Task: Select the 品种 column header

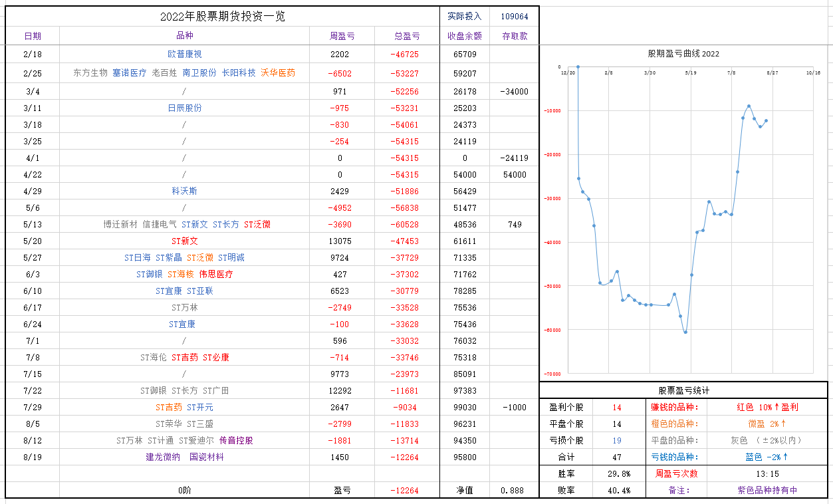Action: (x=184, y=36)
